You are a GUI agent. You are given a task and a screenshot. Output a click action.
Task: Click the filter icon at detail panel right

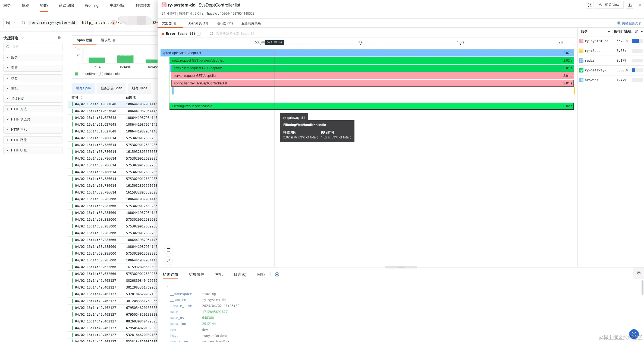click(639, 273)
